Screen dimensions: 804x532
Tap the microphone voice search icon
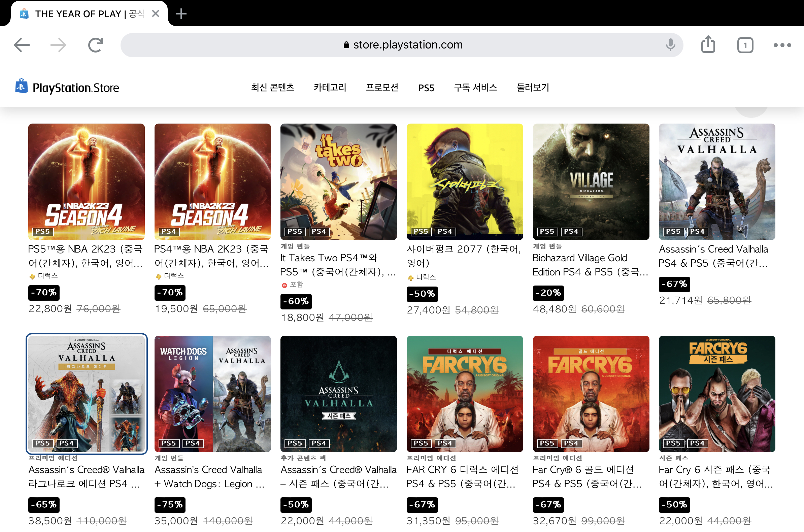coord(670,45)
